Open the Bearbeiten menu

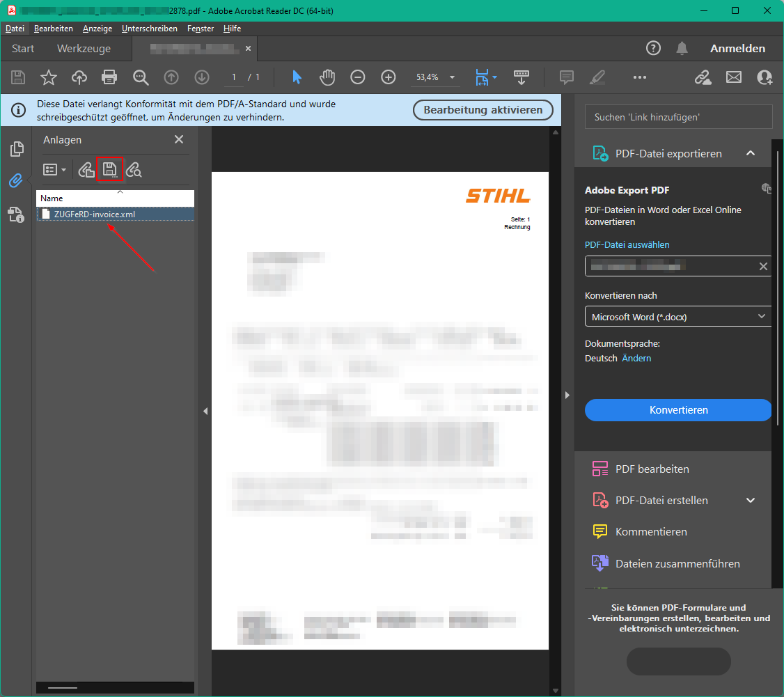[x=54, y=29]
